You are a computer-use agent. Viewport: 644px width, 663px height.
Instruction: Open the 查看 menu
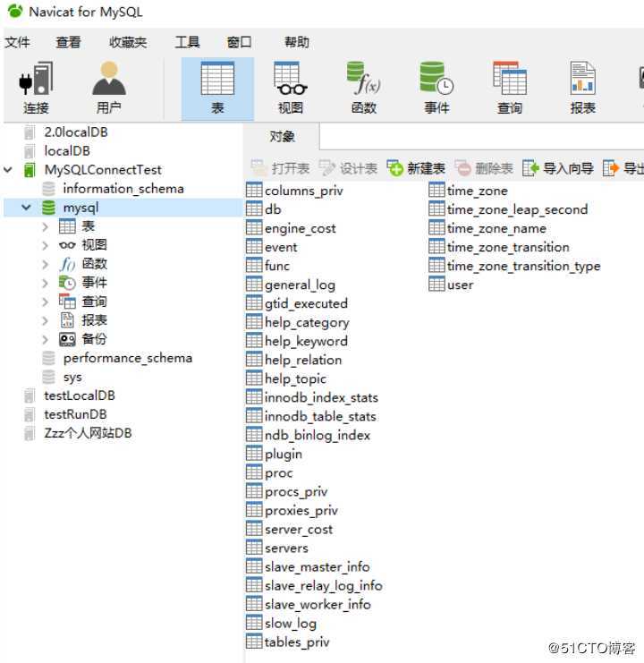(68, 42)
